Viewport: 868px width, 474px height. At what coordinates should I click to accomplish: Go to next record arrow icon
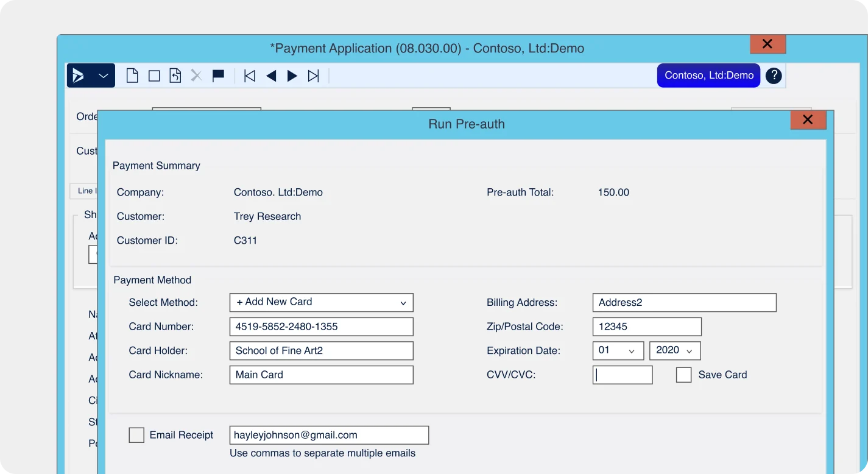[292, 76]
